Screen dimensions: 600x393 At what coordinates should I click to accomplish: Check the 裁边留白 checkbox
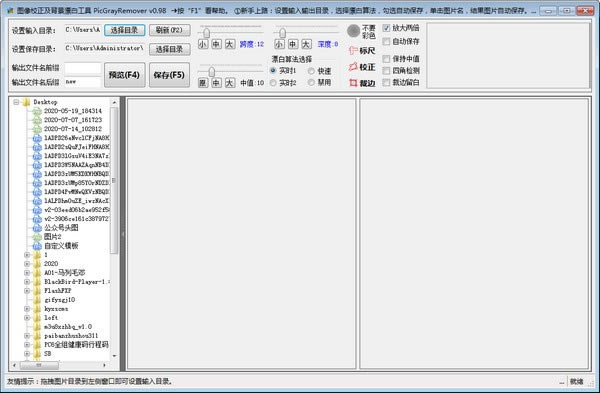(386, 82)
